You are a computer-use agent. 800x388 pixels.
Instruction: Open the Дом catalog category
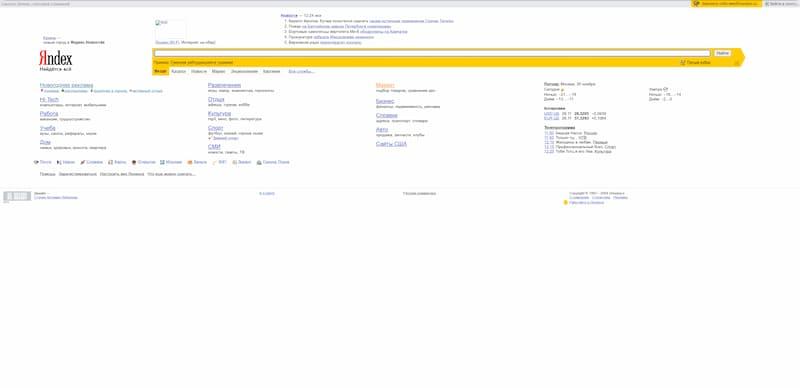pos(45,142)
